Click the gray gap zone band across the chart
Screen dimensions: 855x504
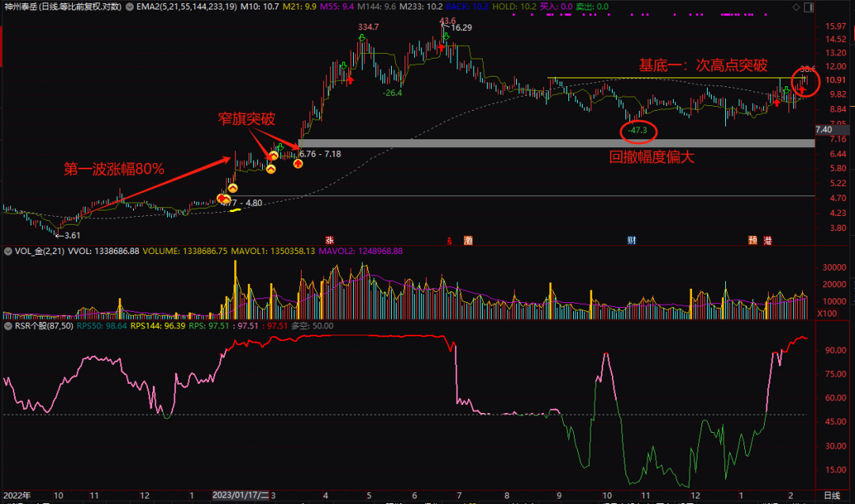coord(557,143)
